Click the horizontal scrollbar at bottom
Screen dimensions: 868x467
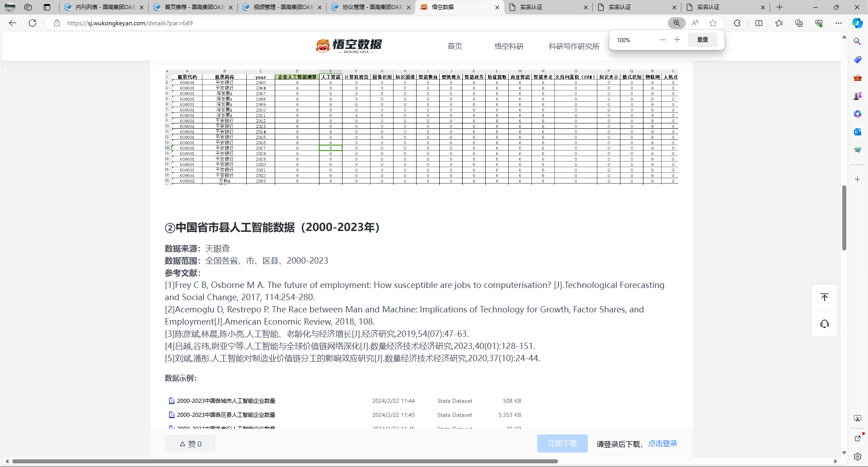(x=285, y=462)
